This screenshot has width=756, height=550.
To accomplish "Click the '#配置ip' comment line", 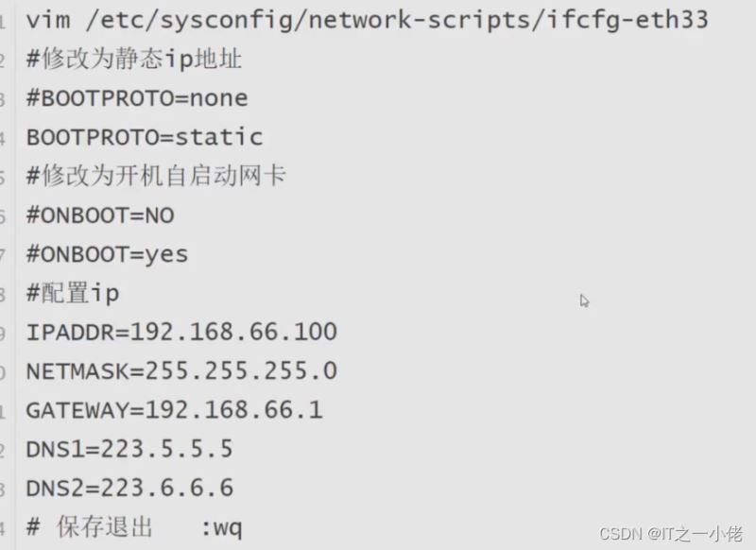I will 73,293.
